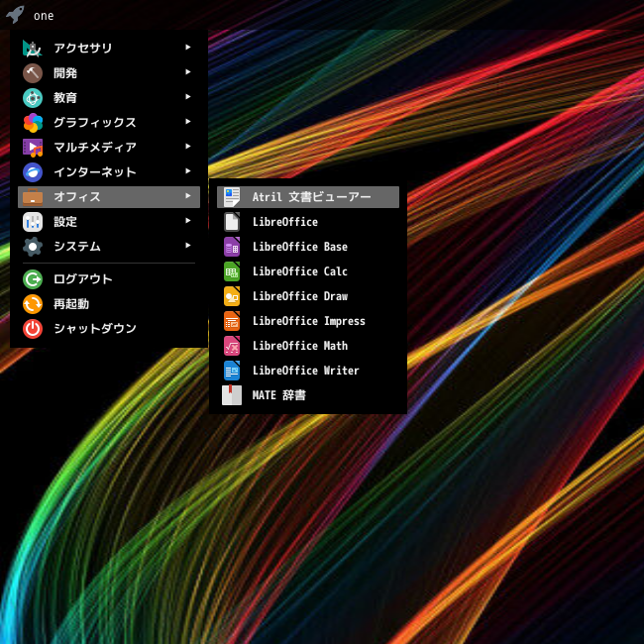The image size is (644, 644).
Task: Launch LibreOffice Writer
Action: (x=308, y=371)
